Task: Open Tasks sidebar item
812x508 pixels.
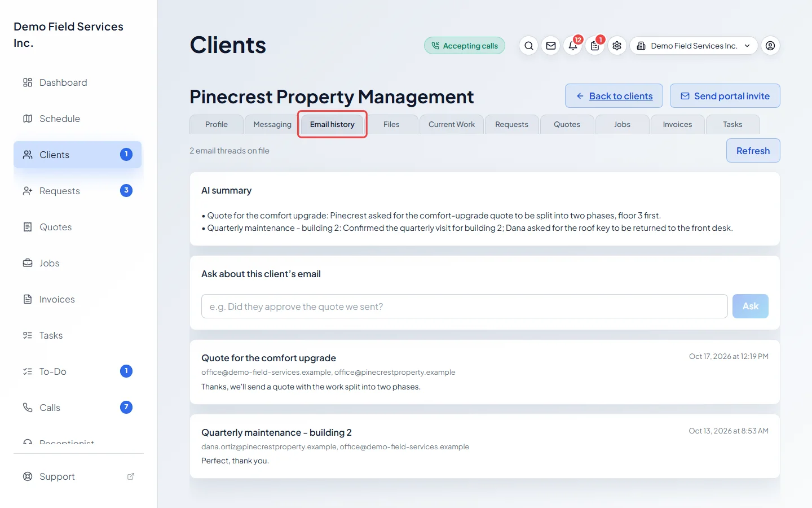Action: 78,335
